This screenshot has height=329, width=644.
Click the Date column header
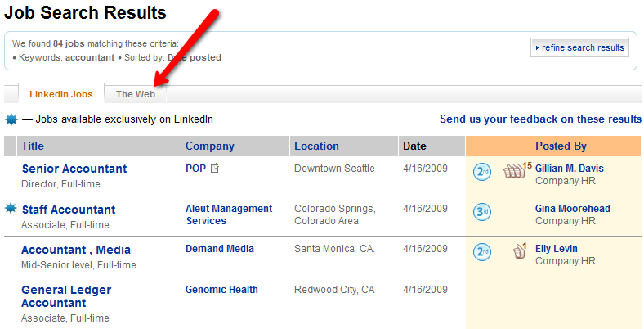414,146
